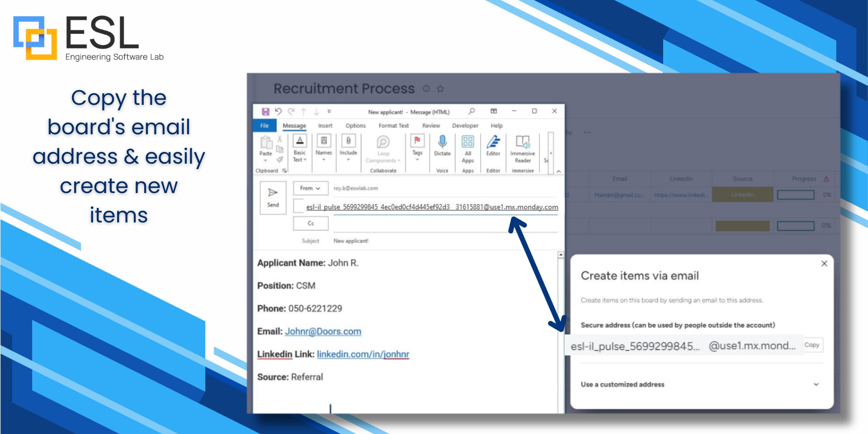Click the Next Item down arrow
Image resolution: width=868 pixels, height=434 pixels.
[316, 111]
